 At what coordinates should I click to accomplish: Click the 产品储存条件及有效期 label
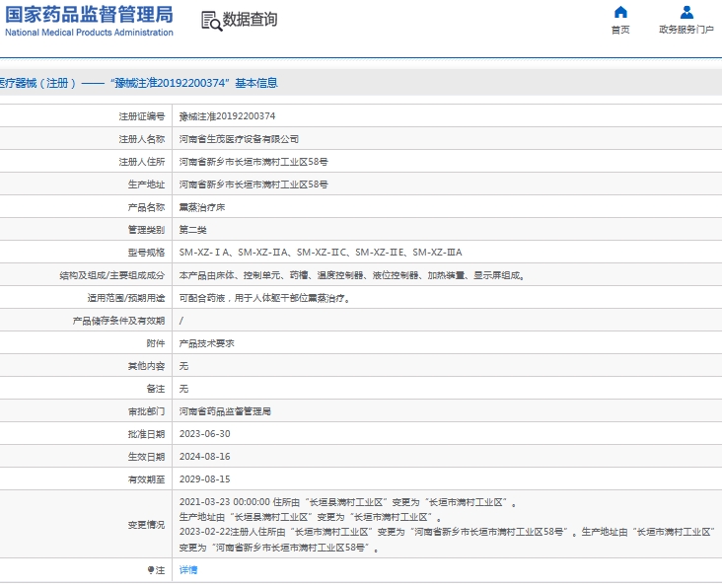point(118,321)
